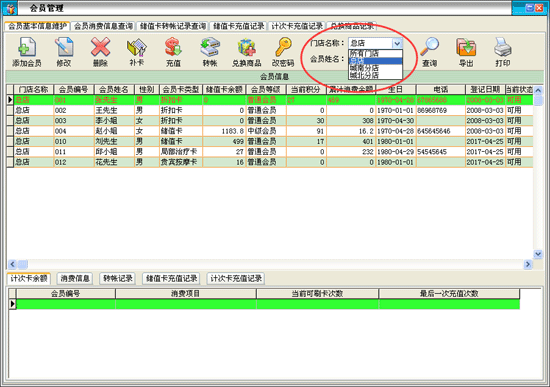Choose 所有门店 in the dropdown list

point(375,53)
